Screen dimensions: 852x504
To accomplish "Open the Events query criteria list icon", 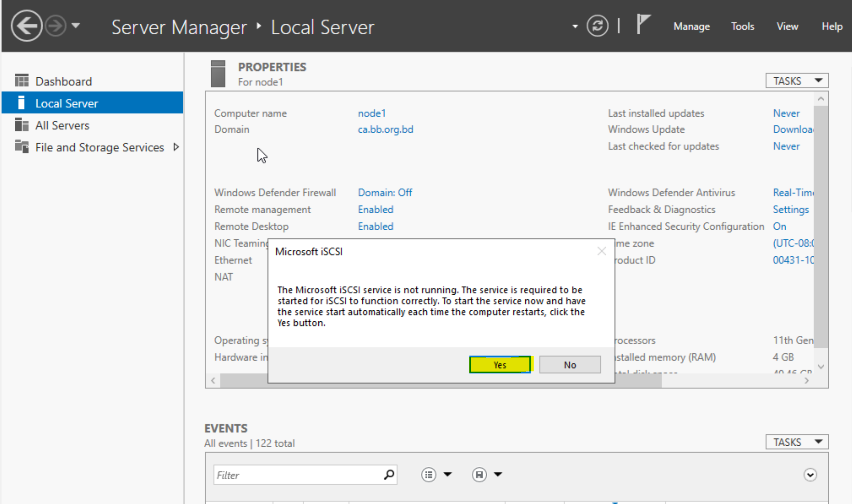I will [x=428, y=475].
